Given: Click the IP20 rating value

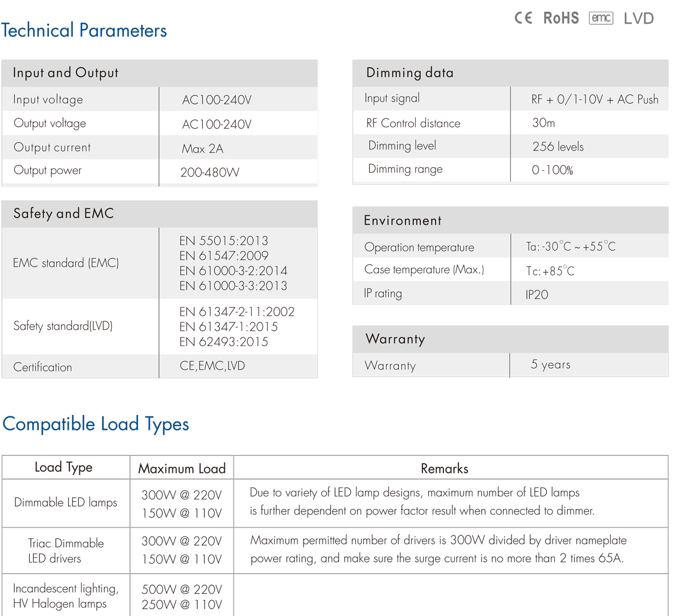Looking at the screenshot, I should (x=536, y=295).
